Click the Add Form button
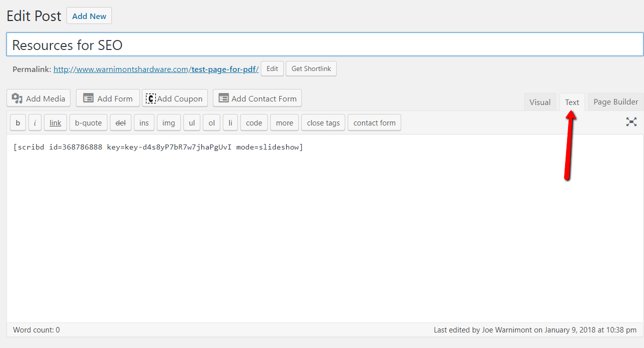Image resolution: width=644 pixels, height=348 pixels. coord(108,98)
